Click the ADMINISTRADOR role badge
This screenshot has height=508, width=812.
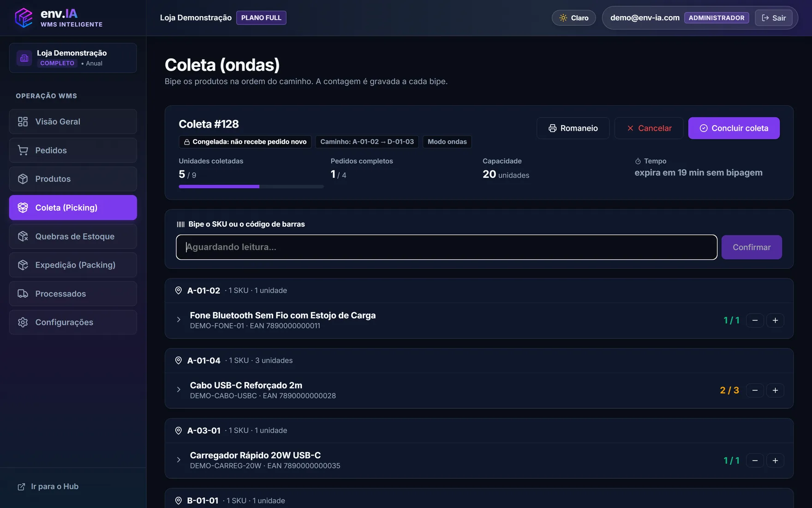click(x=716, y=18)
